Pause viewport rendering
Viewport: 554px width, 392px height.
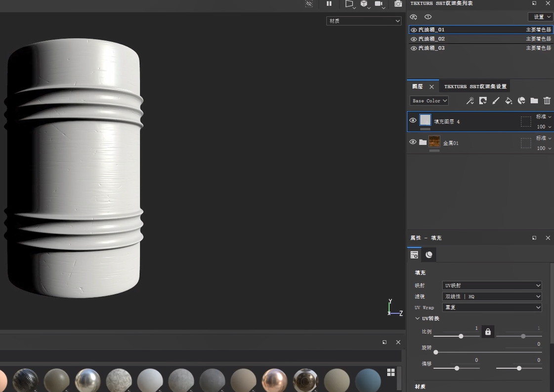[x=329, y=4]
